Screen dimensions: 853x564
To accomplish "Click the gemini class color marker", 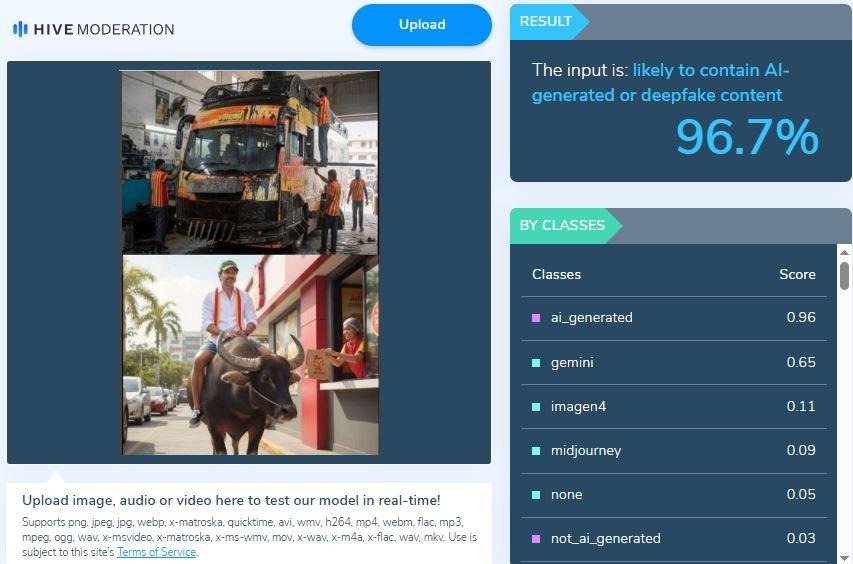I will coord(537,362).
